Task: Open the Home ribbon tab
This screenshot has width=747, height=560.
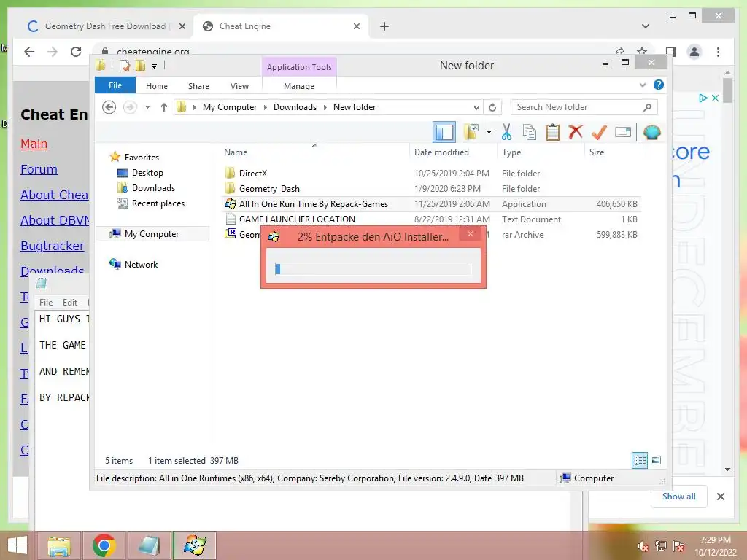Action: point(157,86)
